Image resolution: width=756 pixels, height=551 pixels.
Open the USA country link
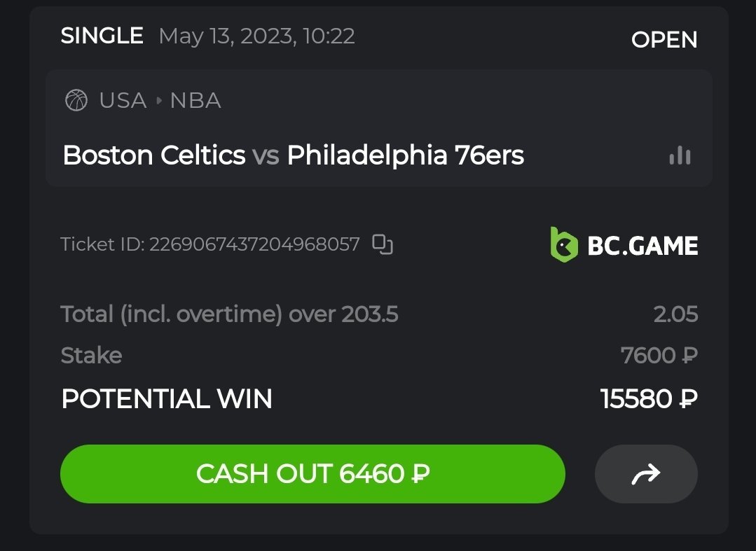pyautogui.click(x=123, y=101)
